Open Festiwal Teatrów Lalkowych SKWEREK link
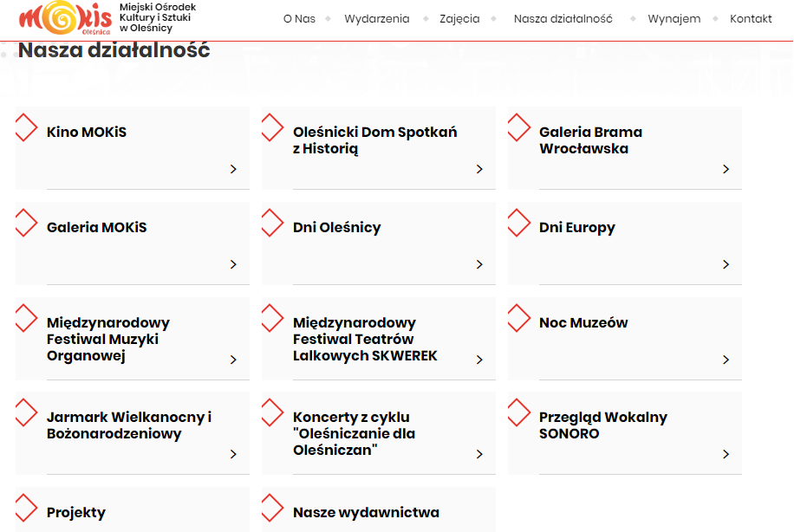Viewport: 794px width, 532px height. click(x=365, y=339)
